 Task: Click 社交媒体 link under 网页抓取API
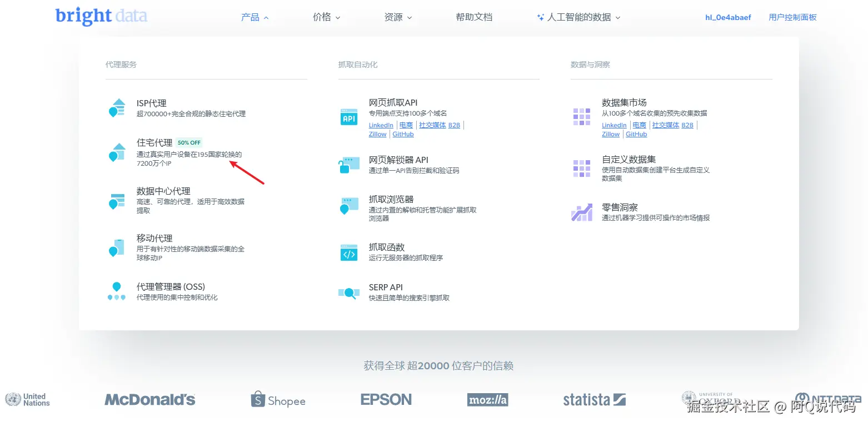(x=432, y=125)
